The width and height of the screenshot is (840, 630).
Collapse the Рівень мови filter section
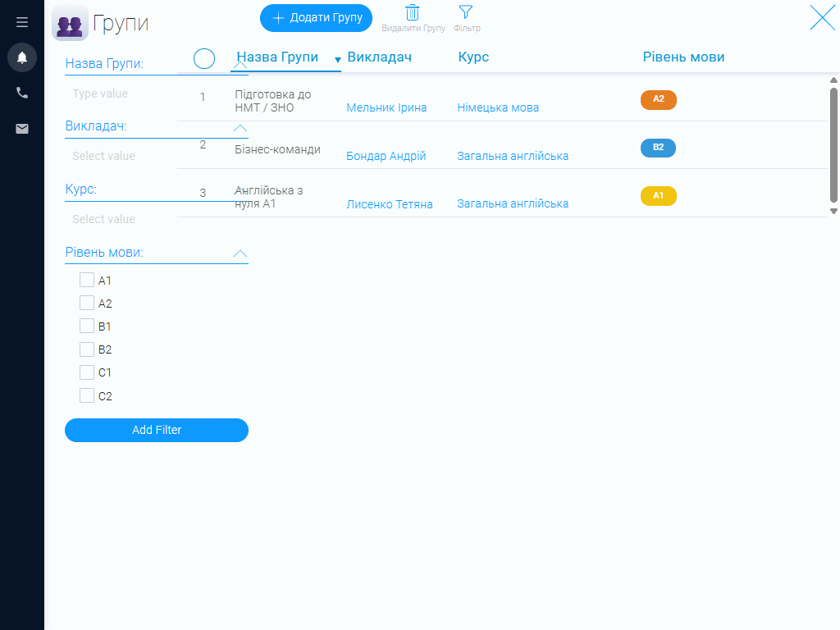tap(240, 253)
